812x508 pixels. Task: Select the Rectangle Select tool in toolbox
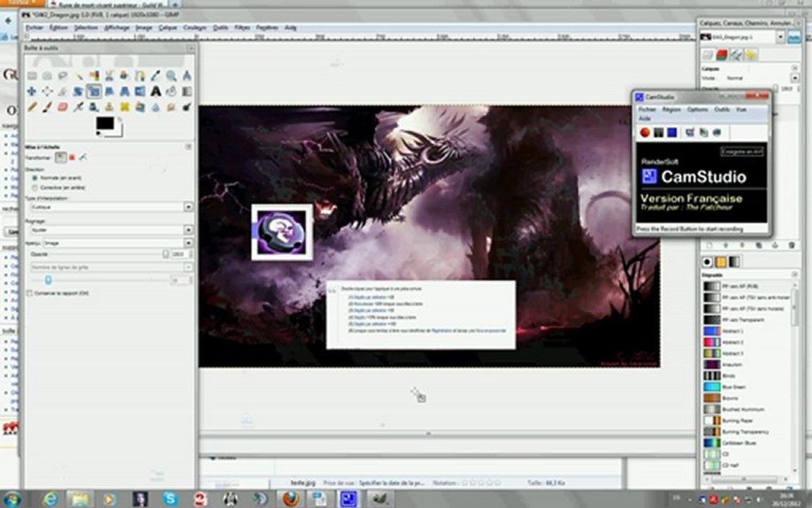pos(32,75)
